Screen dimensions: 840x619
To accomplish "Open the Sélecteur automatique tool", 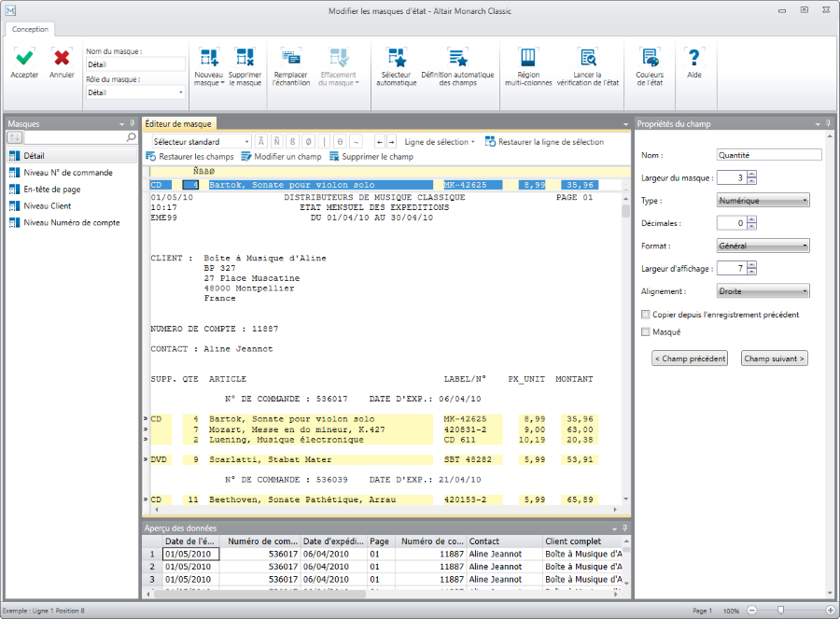I will [396, 59].
